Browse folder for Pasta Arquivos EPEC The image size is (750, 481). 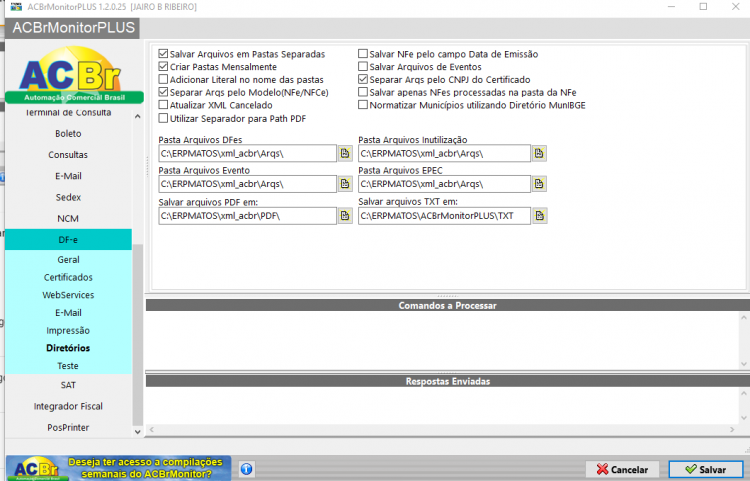pyautogui.click(x=539, y=184)
